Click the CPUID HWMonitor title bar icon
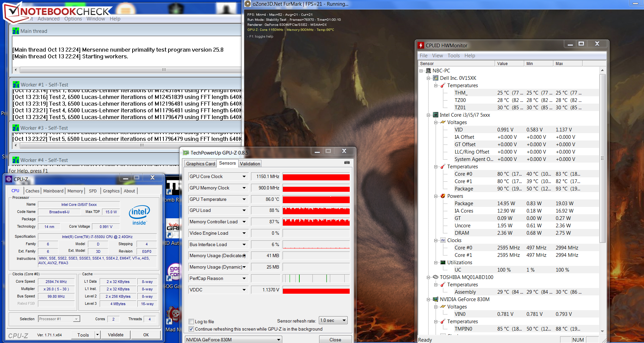This screenshot has width=644, height=343. 421,45
